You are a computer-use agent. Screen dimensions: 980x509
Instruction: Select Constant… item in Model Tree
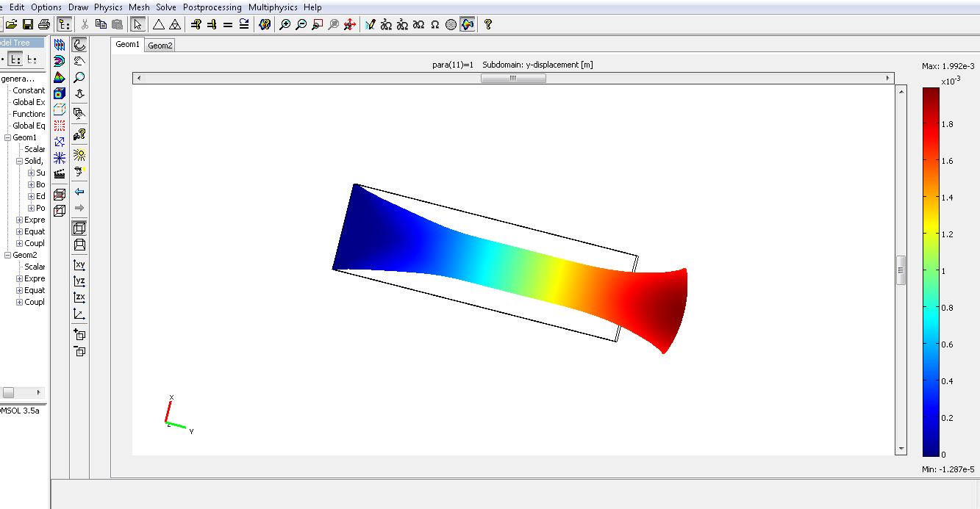pyautogui.click(x=29, y=90)
